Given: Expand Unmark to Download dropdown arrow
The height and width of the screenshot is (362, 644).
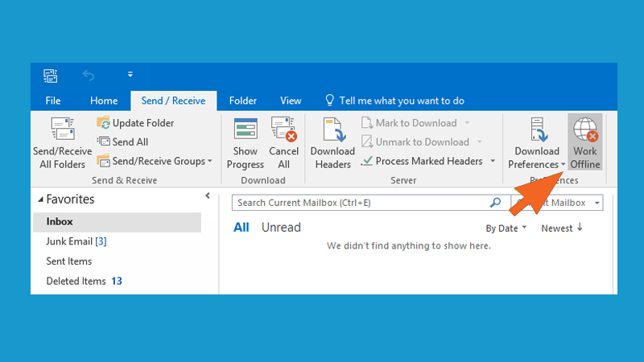Looking at the screenshot, I should (x=479, y=142).
